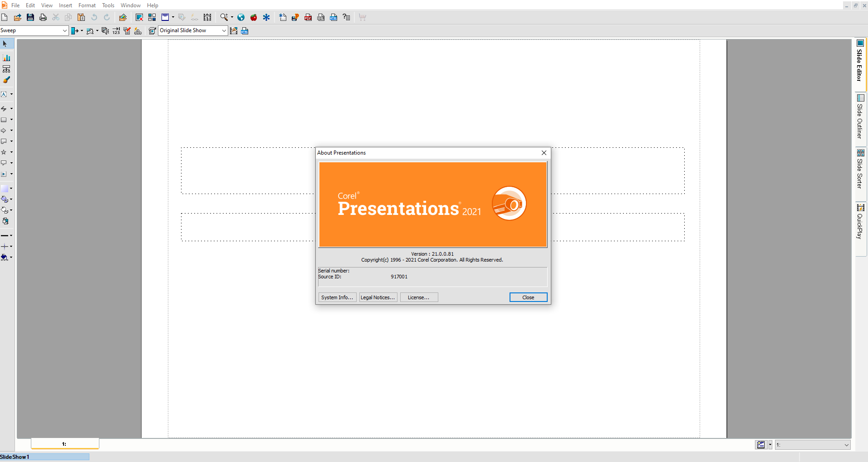868x462 pixels.
Task: Expand the star shapes flyout arrow
Action: pyautogui.click(x=11, y=152)
